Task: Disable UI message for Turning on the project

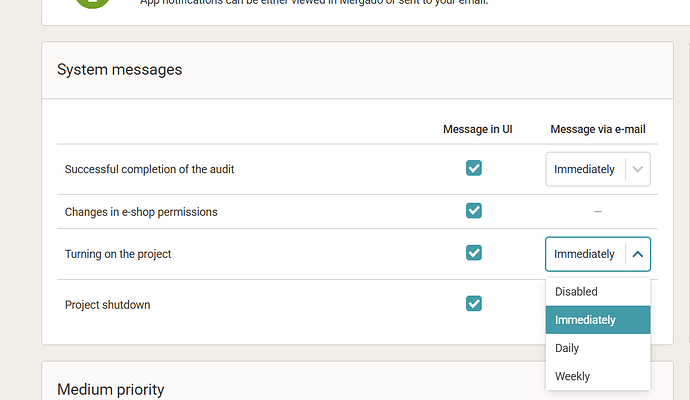Action: point(474,253)
